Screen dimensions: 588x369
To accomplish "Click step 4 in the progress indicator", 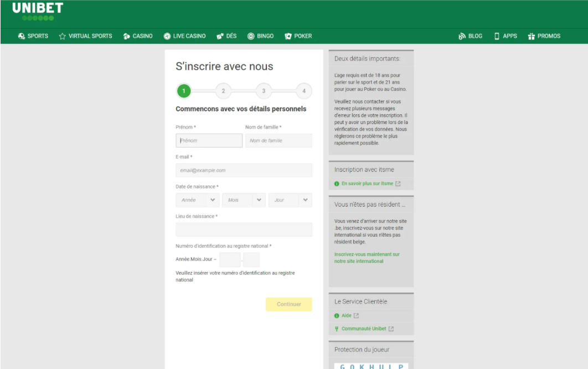I will coord(304,91).
